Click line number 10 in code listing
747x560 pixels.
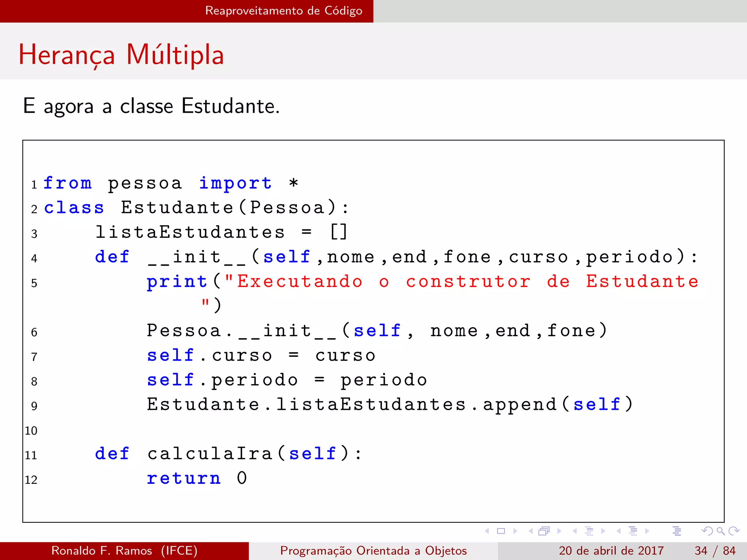coord(31,431)
